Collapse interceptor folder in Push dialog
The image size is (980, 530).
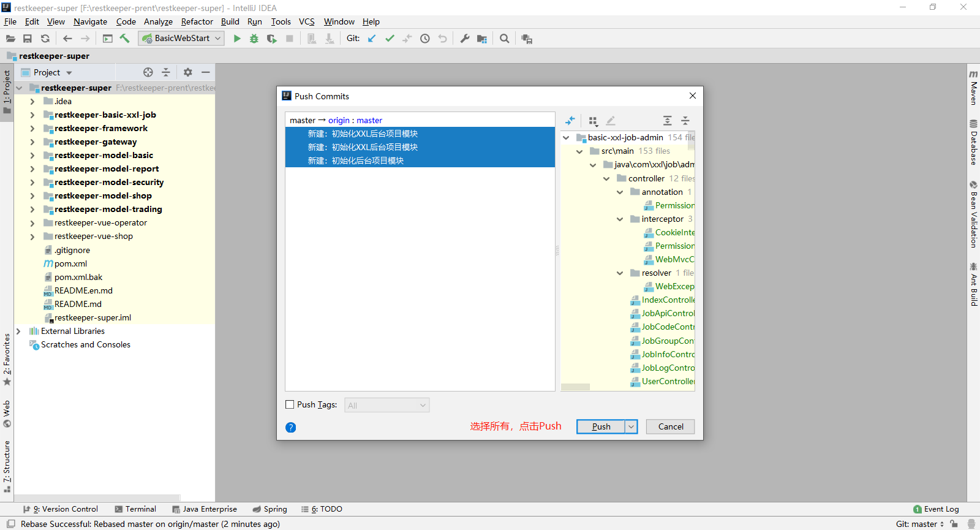click(620, 219)
